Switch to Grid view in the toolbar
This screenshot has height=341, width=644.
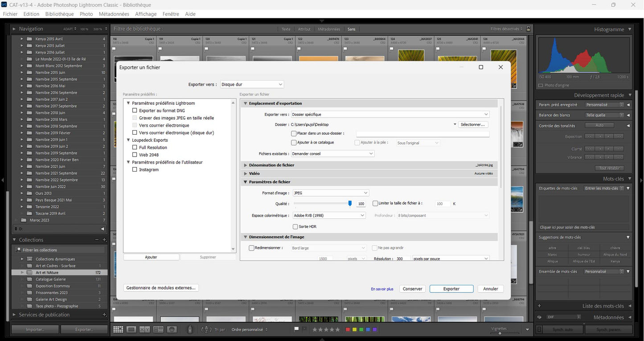tap(118, 329)
